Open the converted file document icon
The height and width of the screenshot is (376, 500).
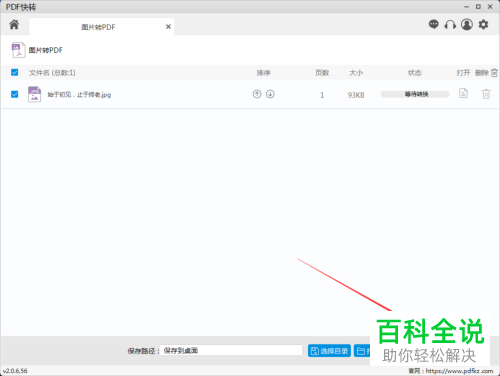click(x=463, y=93)
